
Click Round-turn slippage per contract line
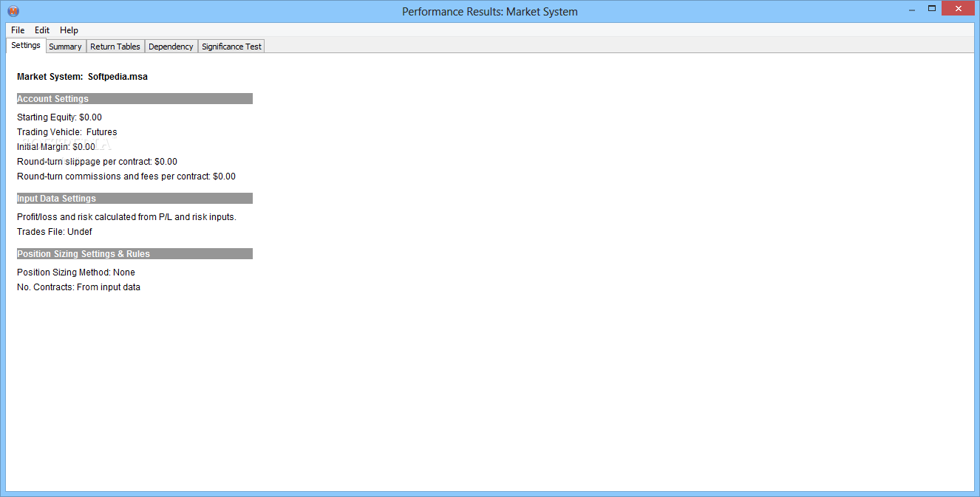pos(97,162)
